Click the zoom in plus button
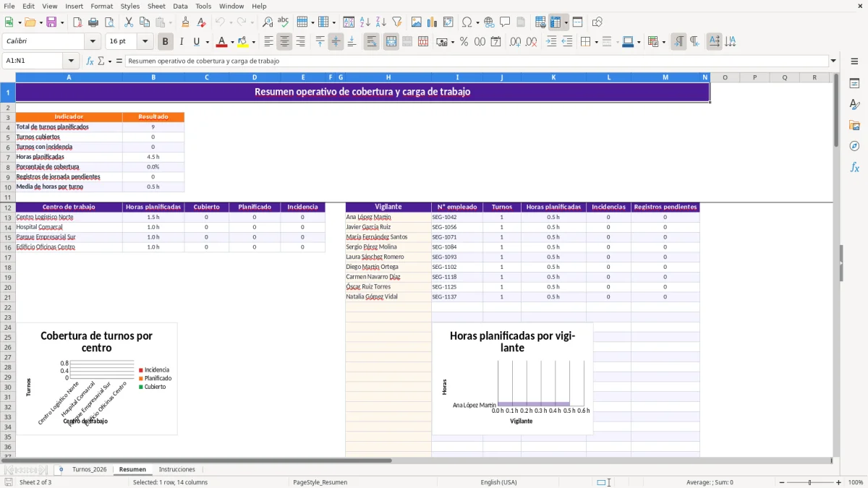 (x=838, y=482)
